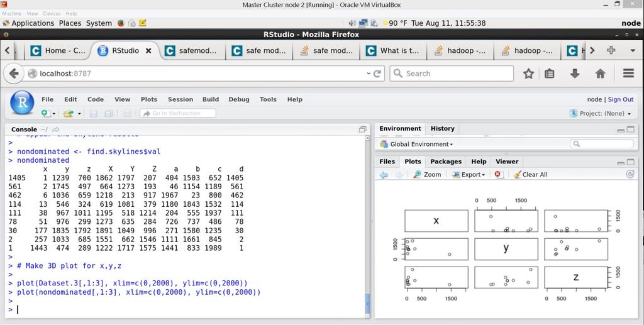The image size is (644, 325).
Task: Switch to the Packages tab
Action: (x=446, y=162)
